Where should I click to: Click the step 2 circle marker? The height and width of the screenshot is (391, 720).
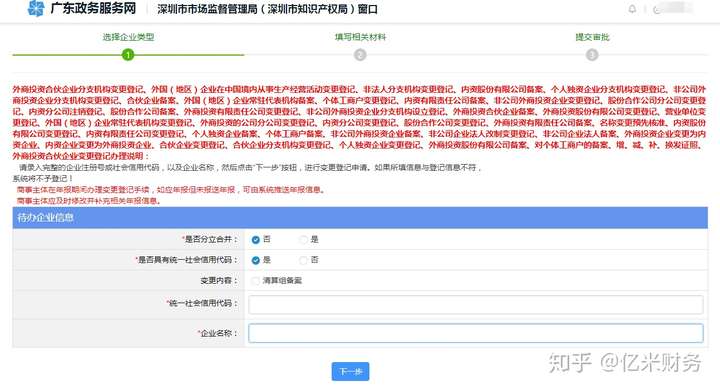click(360, 55)
